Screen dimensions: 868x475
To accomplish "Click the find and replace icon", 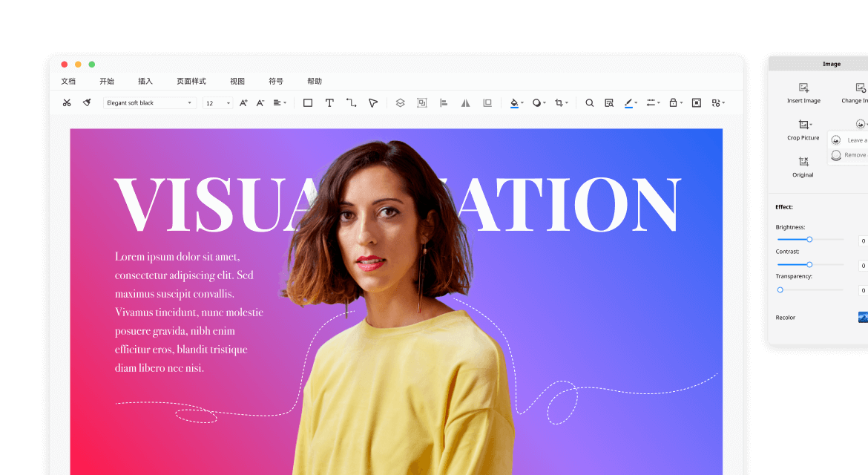I will tap(609, 103).
